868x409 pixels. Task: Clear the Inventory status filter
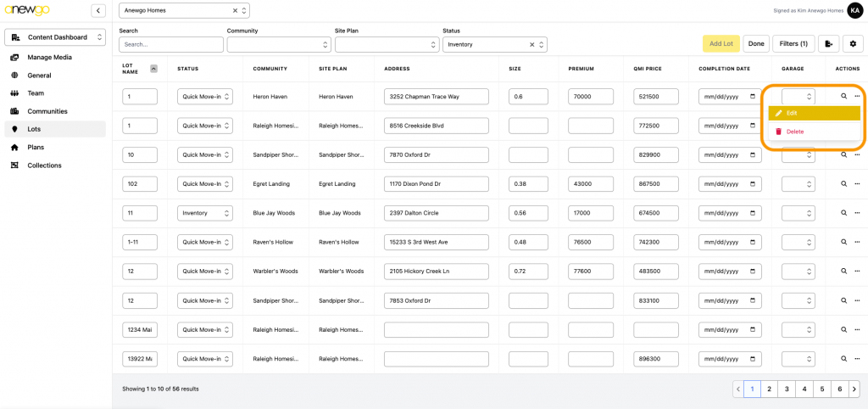click(x=532, y=44)
